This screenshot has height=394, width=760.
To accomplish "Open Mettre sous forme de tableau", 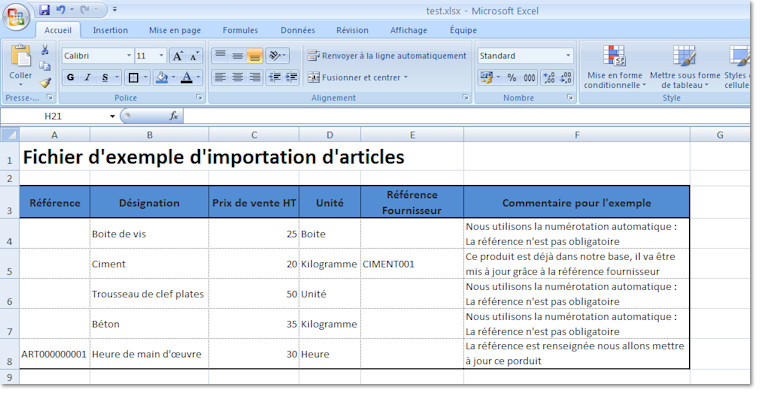I will (x=685, y=67).
